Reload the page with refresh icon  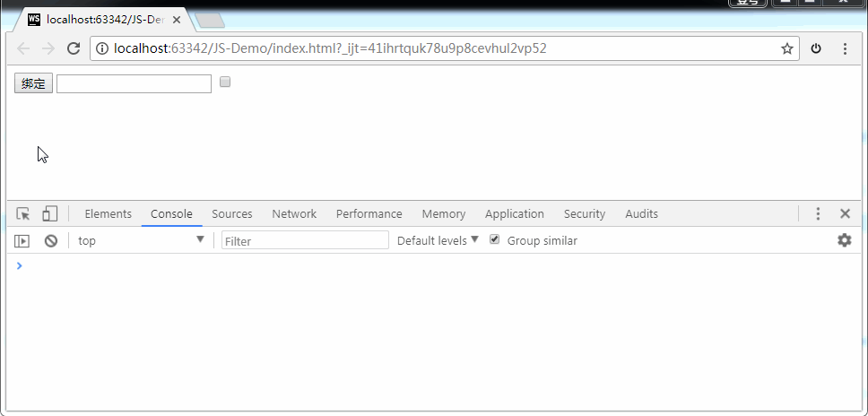click(x=74, y=48)
